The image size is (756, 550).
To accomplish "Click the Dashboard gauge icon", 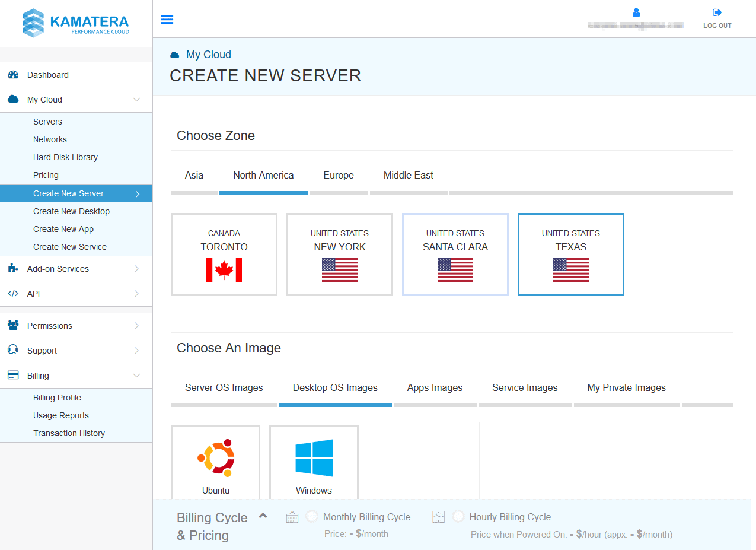I will tap(13, 75).
